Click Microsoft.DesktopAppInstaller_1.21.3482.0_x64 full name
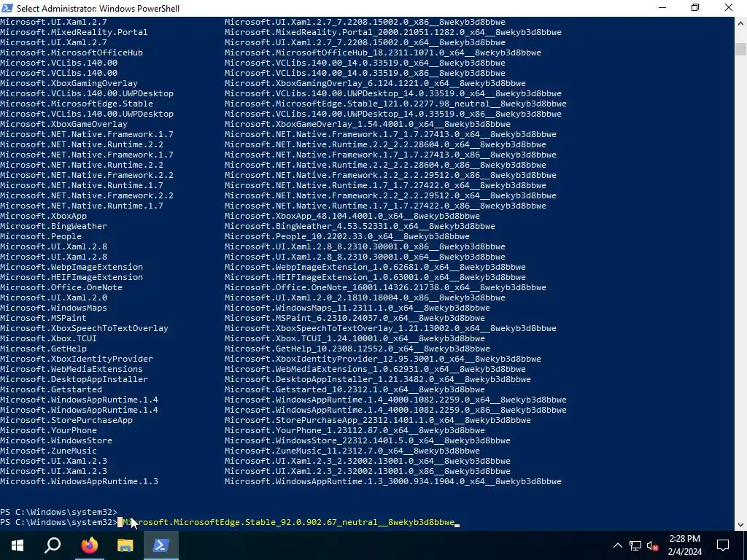This screenshot has width=747, height=560. coord(378,379)
